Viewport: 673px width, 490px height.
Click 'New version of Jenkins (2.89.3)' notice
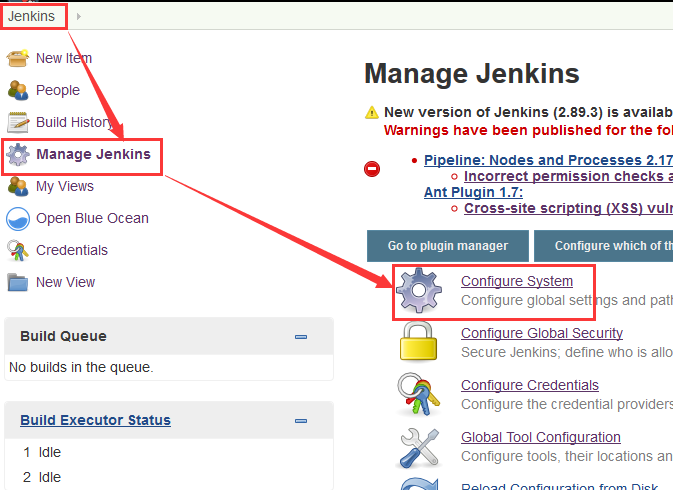(x=528, y=112)
